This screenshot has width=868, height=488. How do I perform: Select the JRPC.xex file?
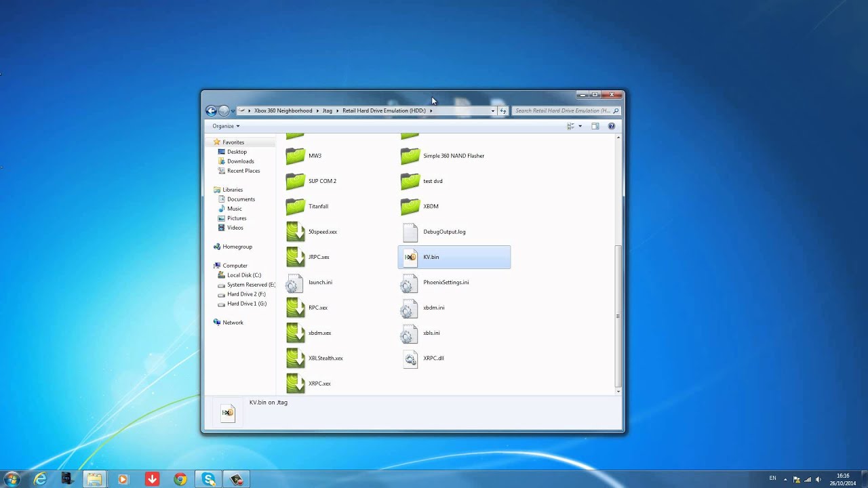click(x=307, y=257)
